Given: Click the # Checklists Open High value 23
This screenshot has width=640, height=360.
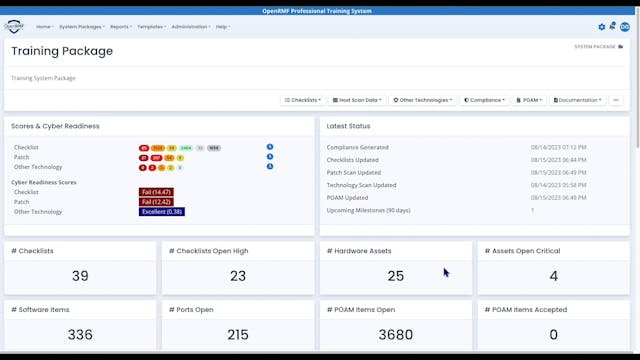Looking at the screenshot, I should [238, 276].
